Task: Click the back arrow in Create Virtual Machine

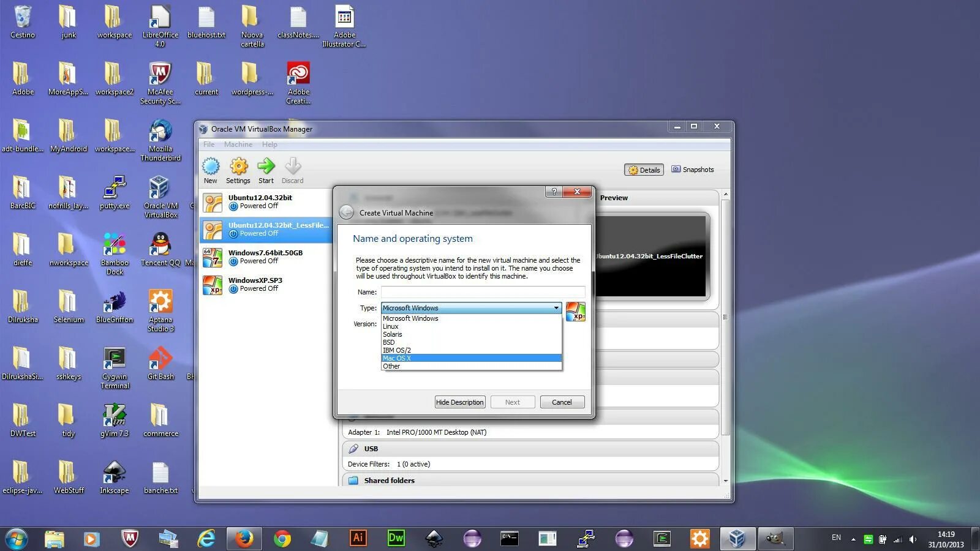Action: pyautogui.click(x=347, y=212)
